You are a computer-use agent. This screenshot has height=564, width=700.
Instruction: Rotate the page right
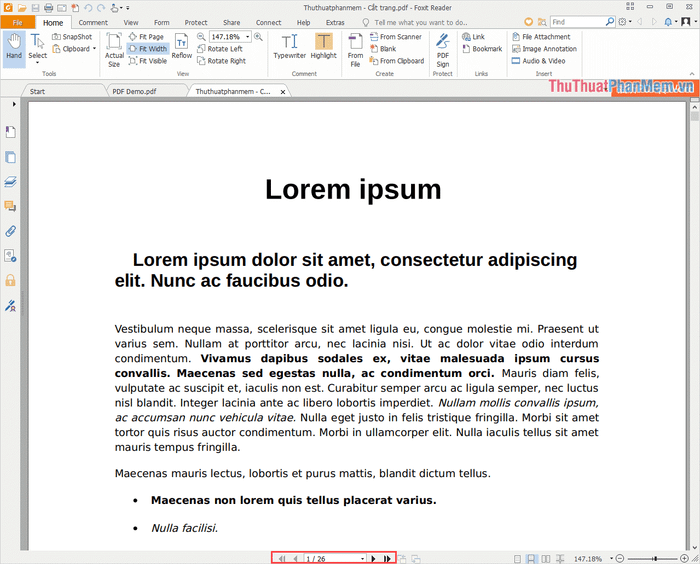[222, 61]
